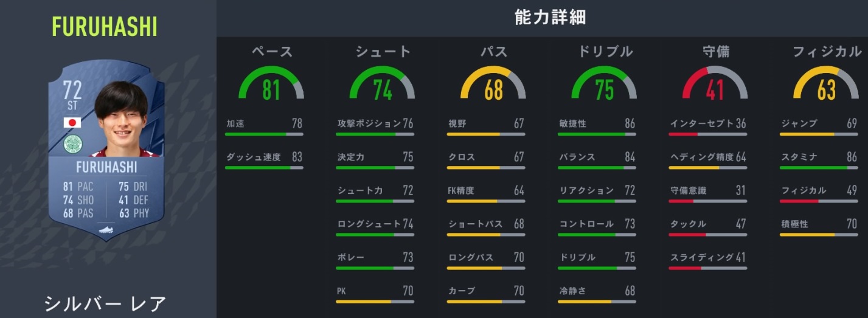Click the Celtic club badge icon

tap(72, 143)
